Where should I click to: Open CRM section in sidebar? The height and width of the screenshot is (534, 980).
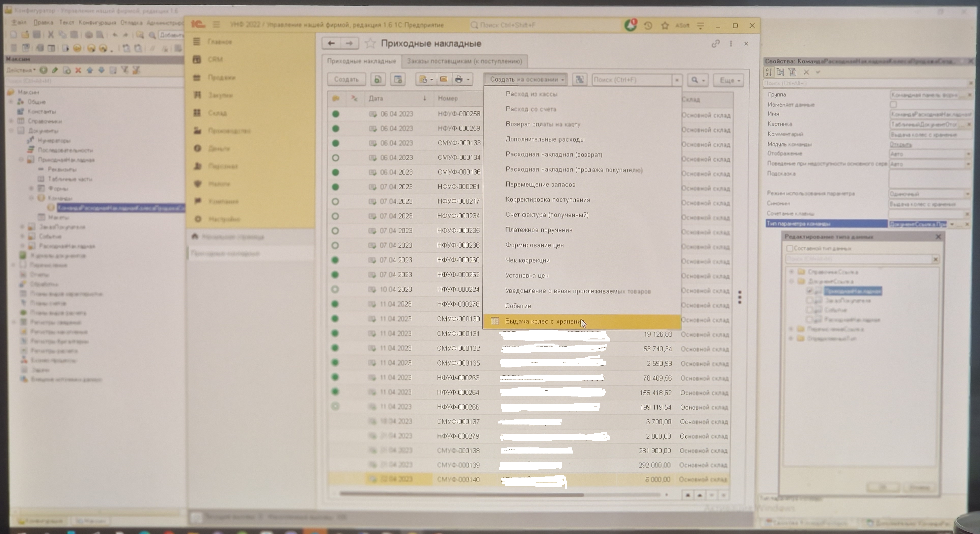click(215, 59)
